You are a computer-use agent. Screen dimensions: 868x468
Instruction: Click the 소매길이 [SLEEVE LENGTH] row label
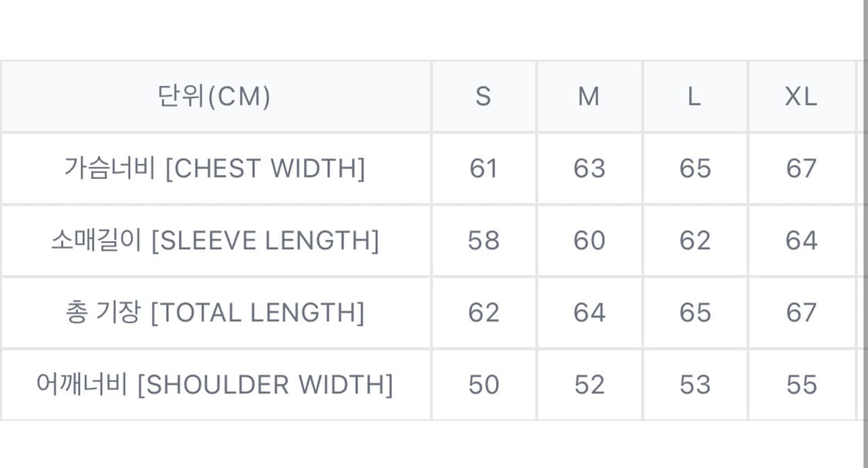pos(214,241)
